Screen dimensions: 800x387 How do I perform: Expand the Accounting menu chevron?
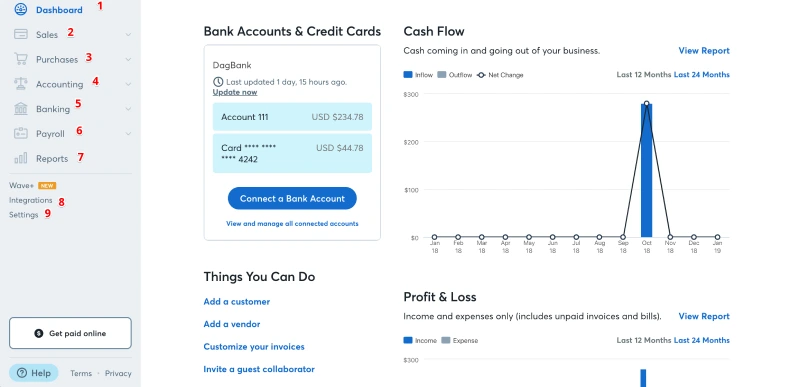point(128,84)
